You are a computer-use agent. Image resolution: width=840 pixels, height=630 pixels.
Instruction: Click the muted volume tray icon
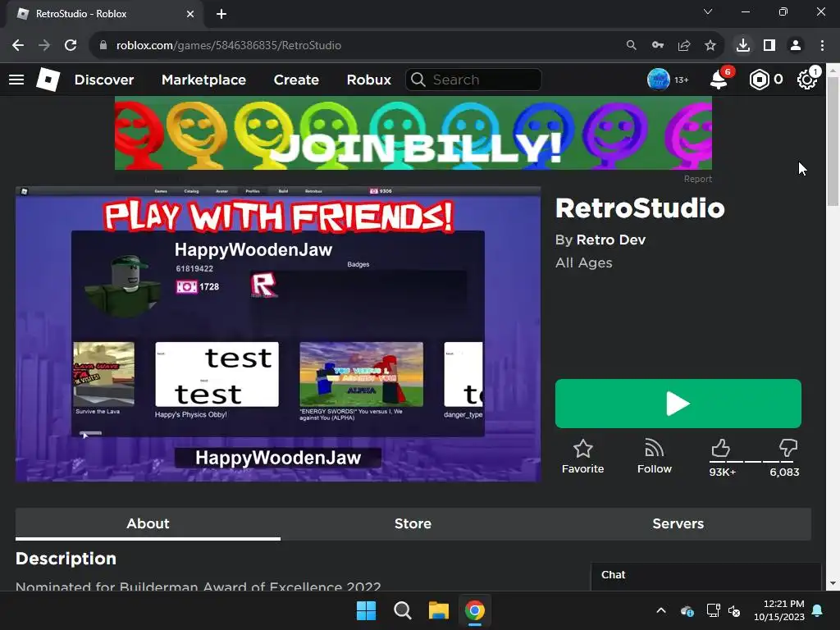[x=734, y=610]
